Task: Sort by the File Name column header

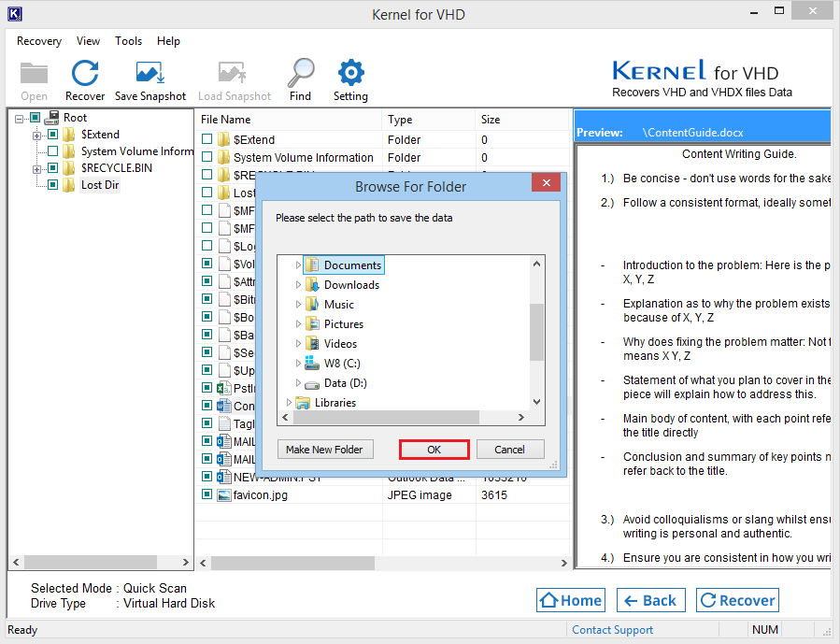Action: [x=289, y=120]
